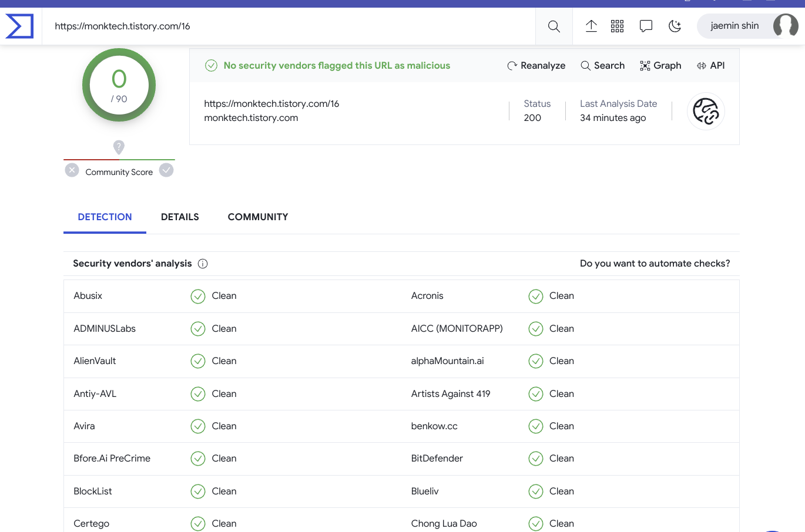Viewport: 805px width, 532px height.
Task: Click the AlienVault clean check icon
Action: pos(198,361)
